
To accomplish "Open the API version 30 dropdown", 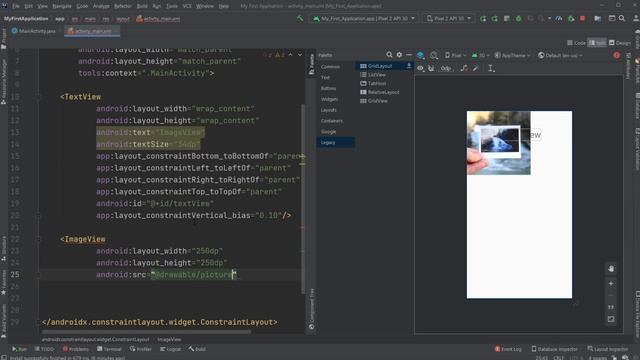I will pos(480,55).
